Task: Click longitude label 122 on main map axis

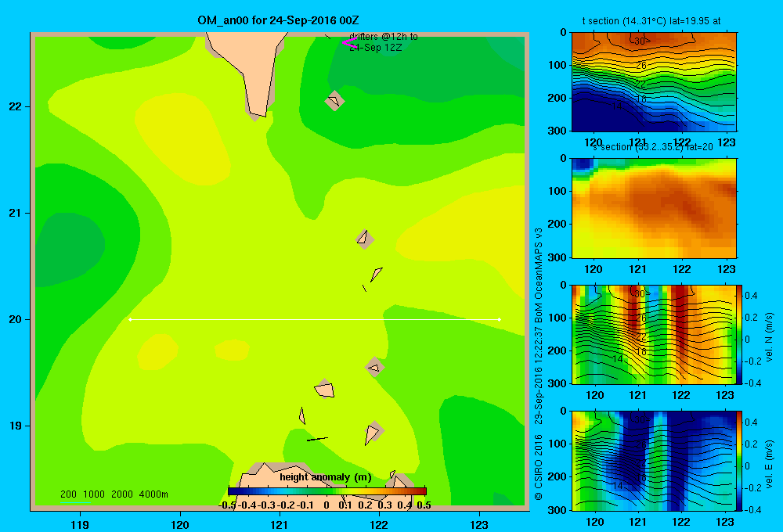Action: pos(379,524)
